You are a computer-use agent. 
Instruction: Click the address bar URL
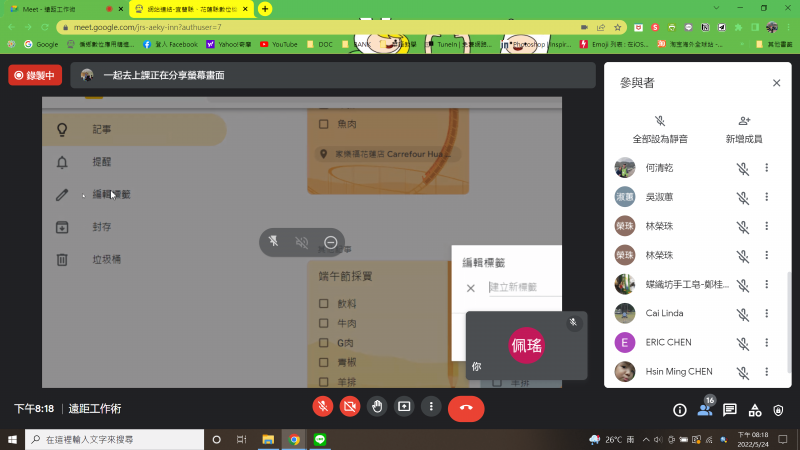pos(147,27)
